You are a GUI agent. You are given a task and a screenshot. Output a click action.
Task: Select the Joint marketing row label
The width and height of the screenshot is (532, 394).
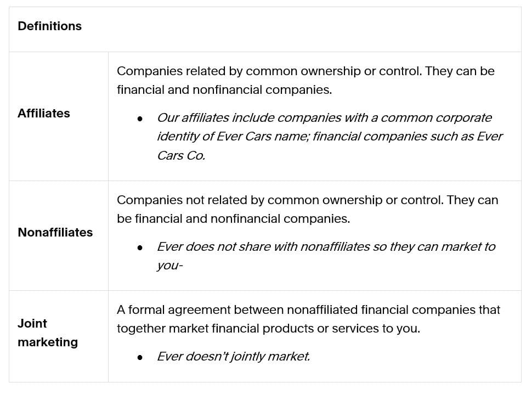pyautogui.click(x=48, y=333)
